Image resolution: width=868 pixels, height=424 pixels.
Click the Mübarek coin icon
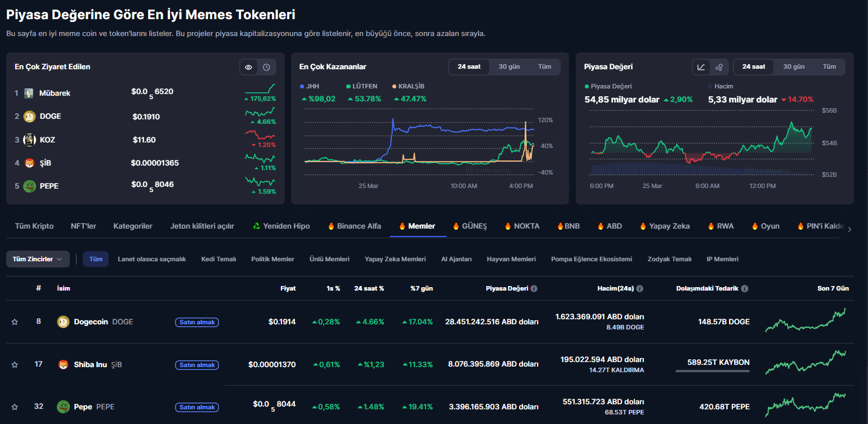pyautogui.click(x=29, y=93)
